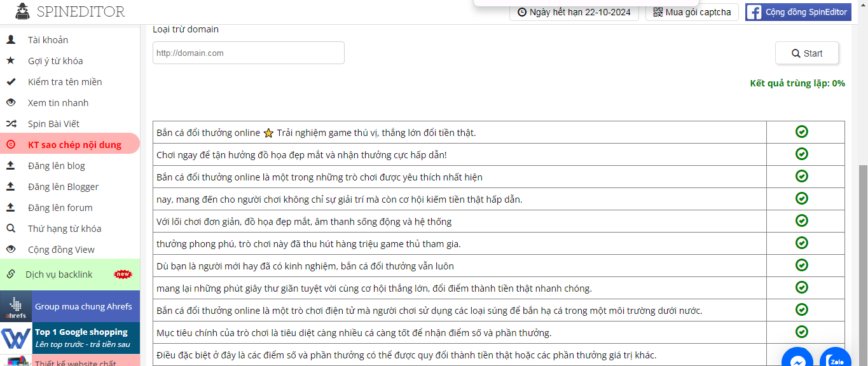Viewport: 868px width, 366px height.
Task: Click the SpinEditor spy logo icon
Action: tap(22, 10)
